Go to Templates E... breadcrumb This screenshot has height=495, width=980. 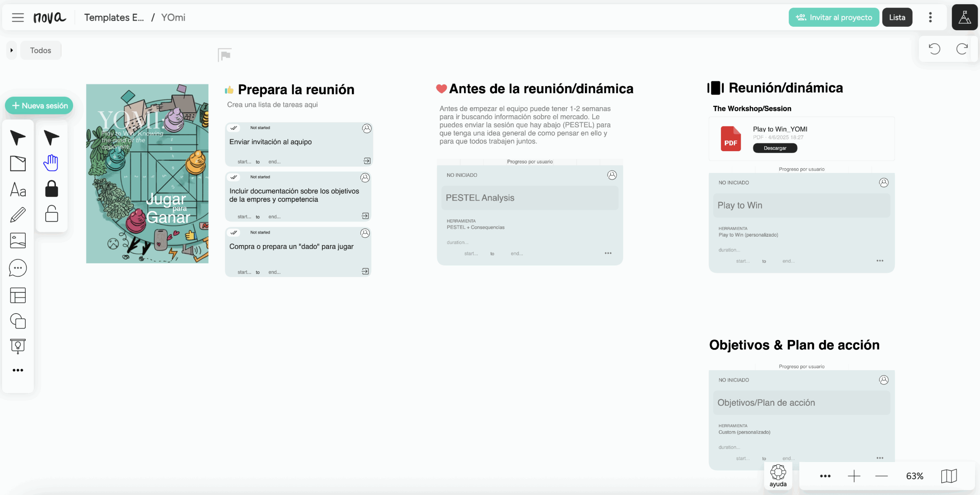click(x=114, y=17)
